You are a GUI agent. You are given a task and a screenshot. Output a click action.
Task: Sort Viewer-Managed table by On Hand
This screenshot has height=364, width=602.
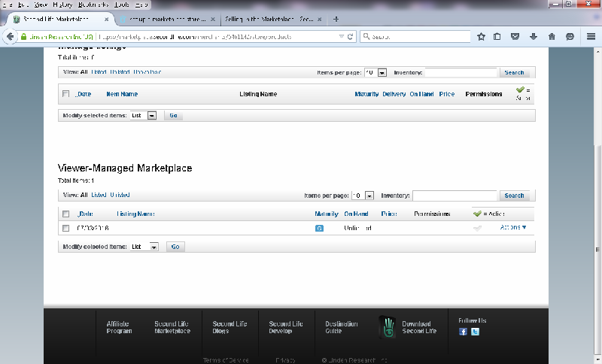pyautogui.click(x=356, y=214)
